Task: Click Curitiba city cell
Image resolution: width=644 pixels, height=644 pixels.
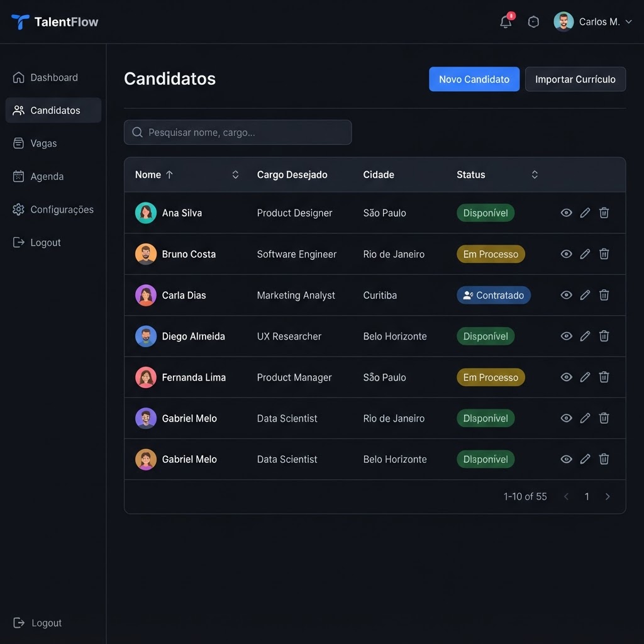Action: pyautogui.click(x=380, y=296)
